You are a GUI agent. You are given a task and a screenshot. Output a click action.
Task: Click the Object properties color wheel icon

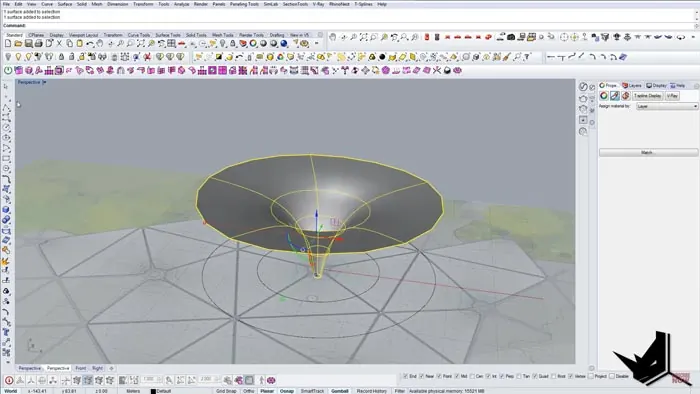[x=604, y=96]
